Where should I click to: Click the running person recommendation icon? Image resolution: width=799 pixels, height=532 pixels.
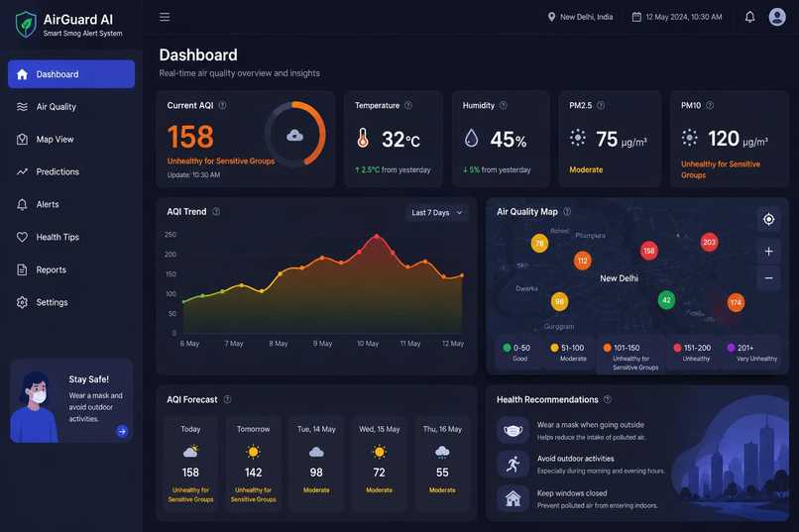pyautogui.click(x=513, y=465)
